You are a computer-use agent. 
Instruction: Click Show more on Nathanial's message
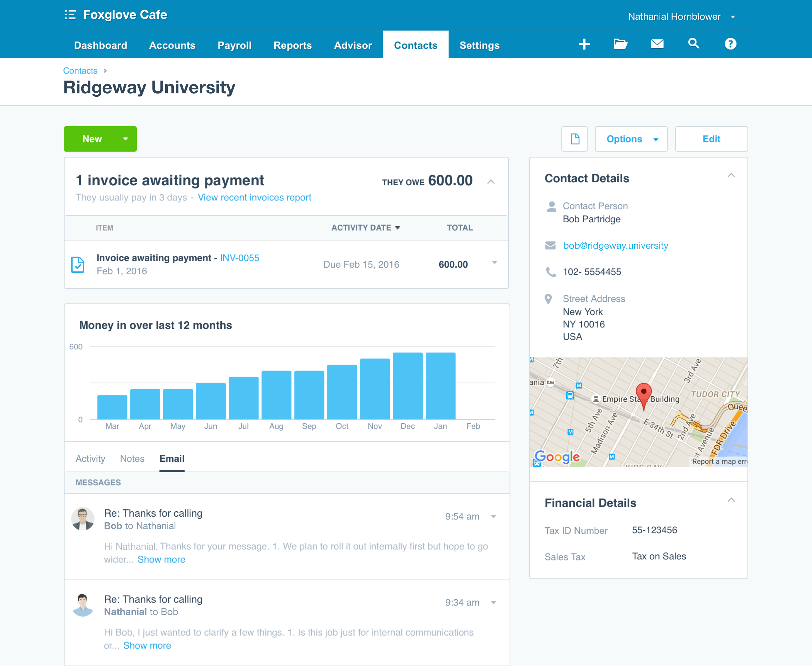(x=147, y=646)
